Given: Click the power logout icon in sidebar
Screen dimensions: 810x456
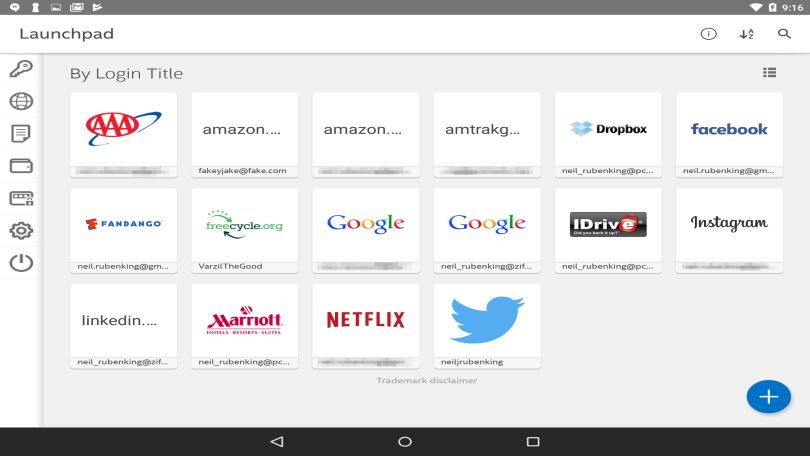Looking at the screenshot, I should (21, 263).
